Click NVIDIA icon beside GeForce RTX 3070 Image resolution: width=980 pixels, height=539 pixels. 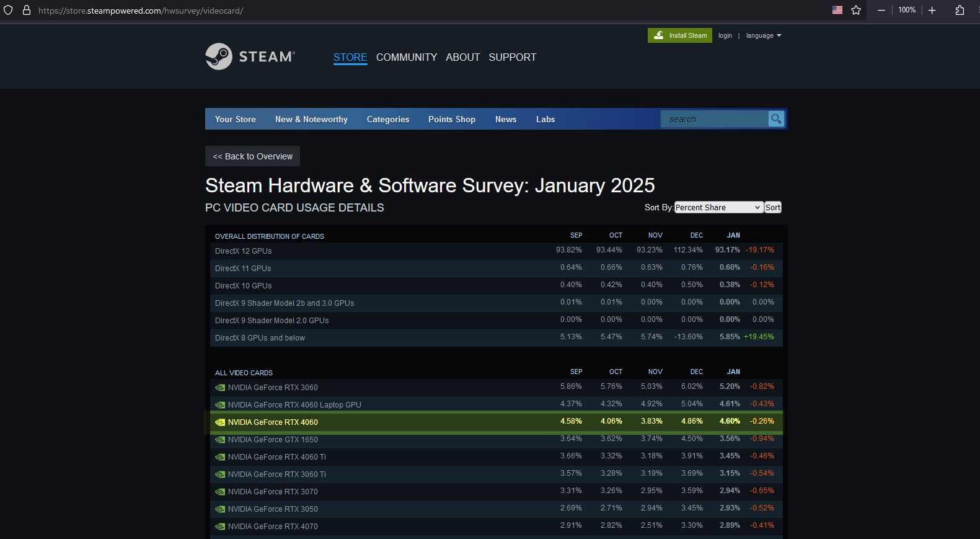(220, 492)
